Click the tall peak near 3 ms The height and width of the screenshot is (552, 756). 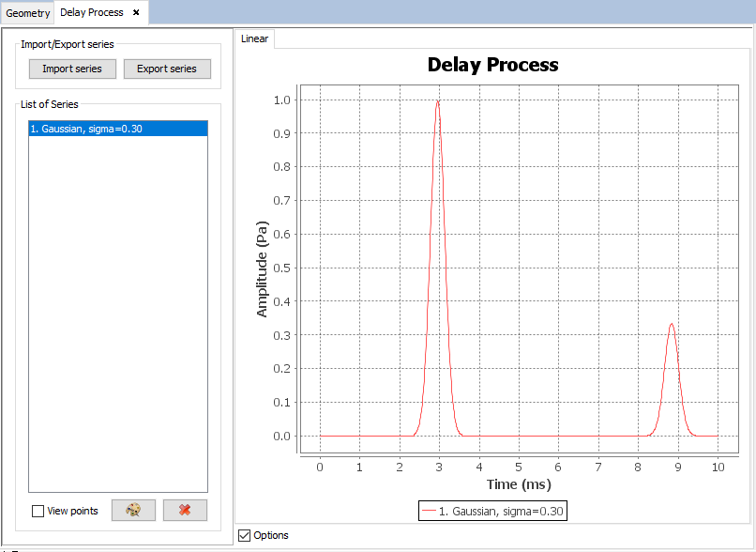click(437, 101)
